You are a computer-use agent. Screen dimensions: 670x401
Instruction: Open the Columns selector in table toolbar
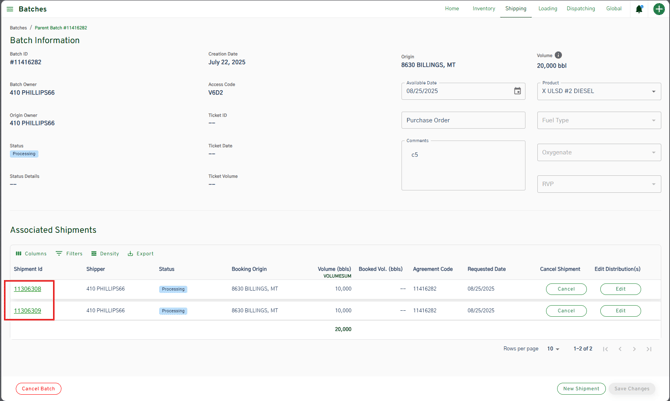pyautogui.click(x=31, y=254)
